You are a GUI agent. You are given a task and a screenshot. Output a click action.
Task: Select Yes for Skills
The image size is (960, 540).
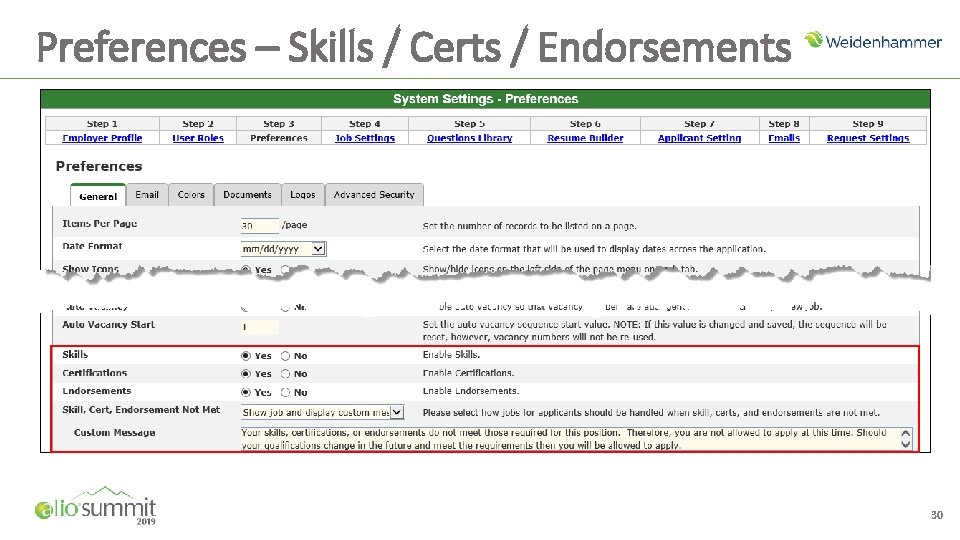[246, 356]
